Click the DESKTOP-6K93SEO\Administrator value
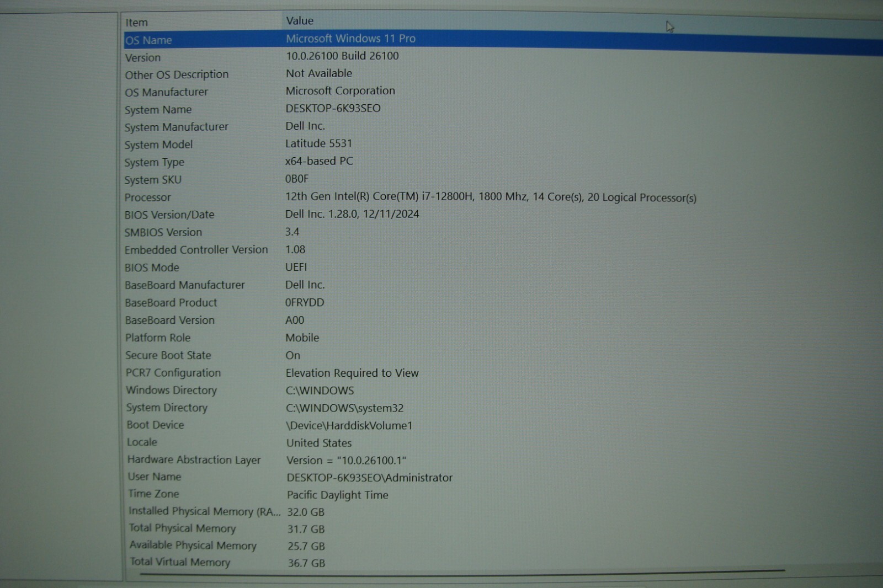 pyautogui.click(x=370, y=478)
